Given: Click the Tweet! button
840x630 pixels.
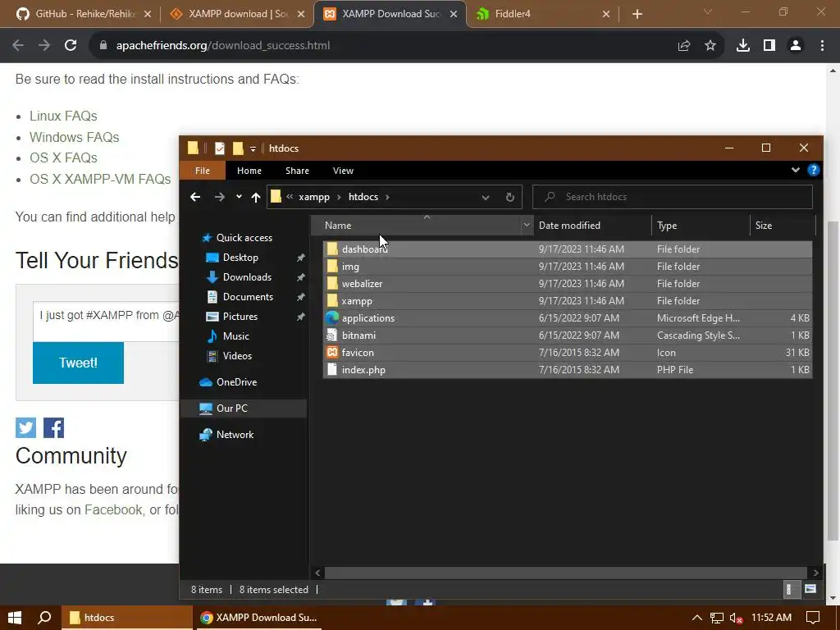Looking at the screenshot, I should [78, 363].
